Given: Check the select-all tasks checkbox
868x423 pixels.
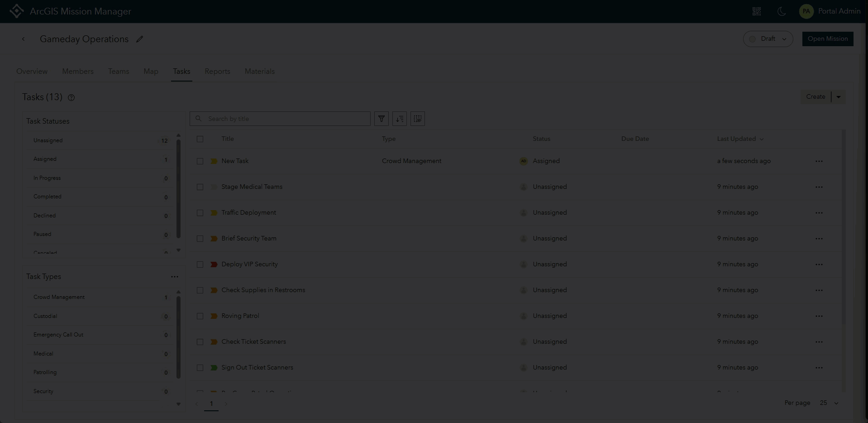Looking at the screenshot, I should 200,139.
